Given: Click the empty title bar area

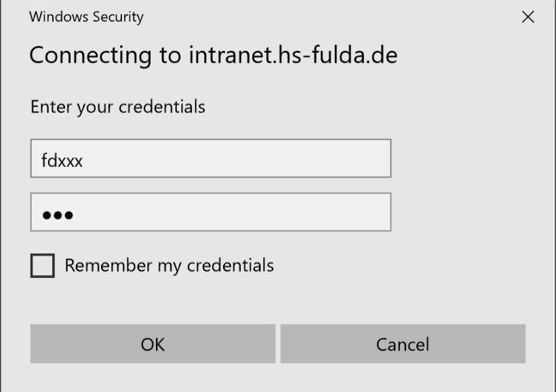Looking at the screenshot, I should coord(325,17).
